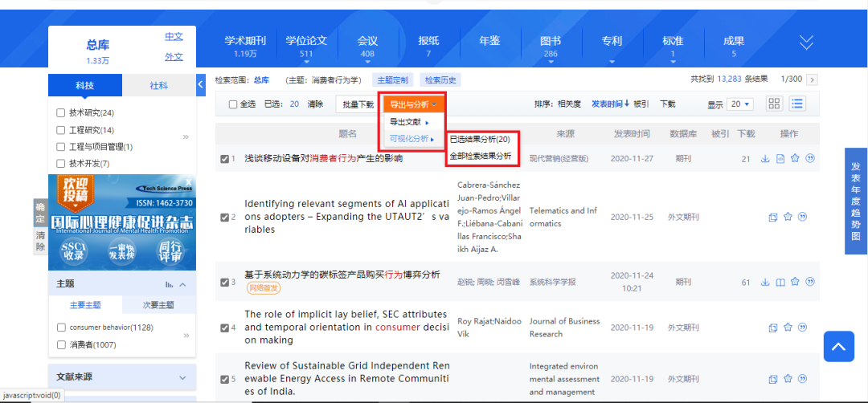This screenshot has width=868, height=403.
Task: Open 可视化分析 submenu
Action: pos(411,139)
